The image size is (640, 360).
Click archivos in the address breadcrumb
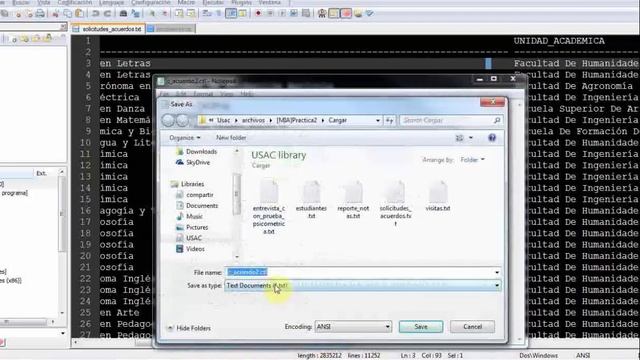coord(253,120)
